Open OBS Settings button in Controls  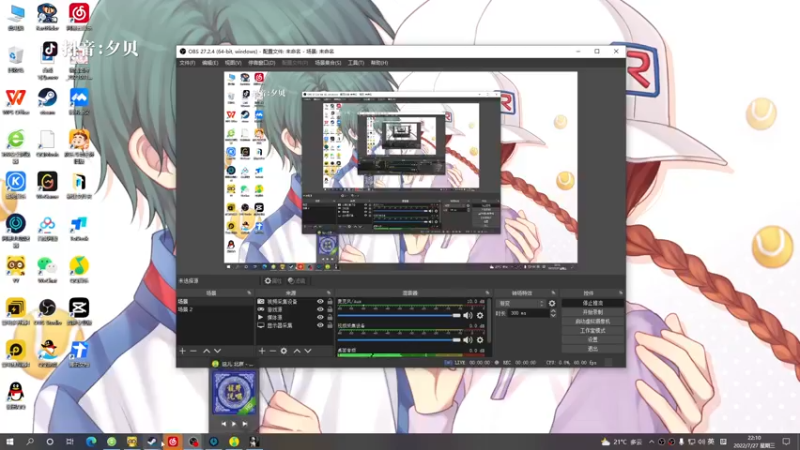tap(592, 339)
